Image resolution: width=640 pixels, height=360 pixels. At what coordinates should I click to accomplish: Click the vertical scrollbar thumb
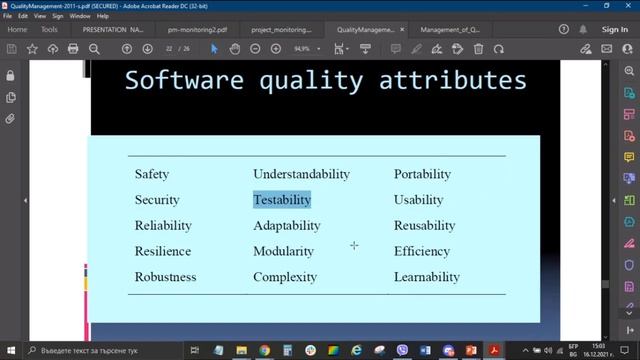click(605, 284)
